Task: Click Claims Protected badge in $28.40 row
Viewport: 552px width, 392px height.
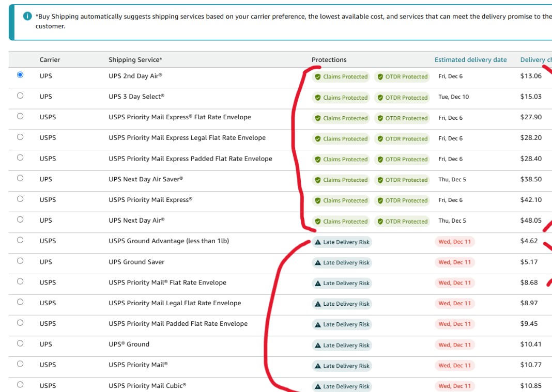Action: (341, 160)
